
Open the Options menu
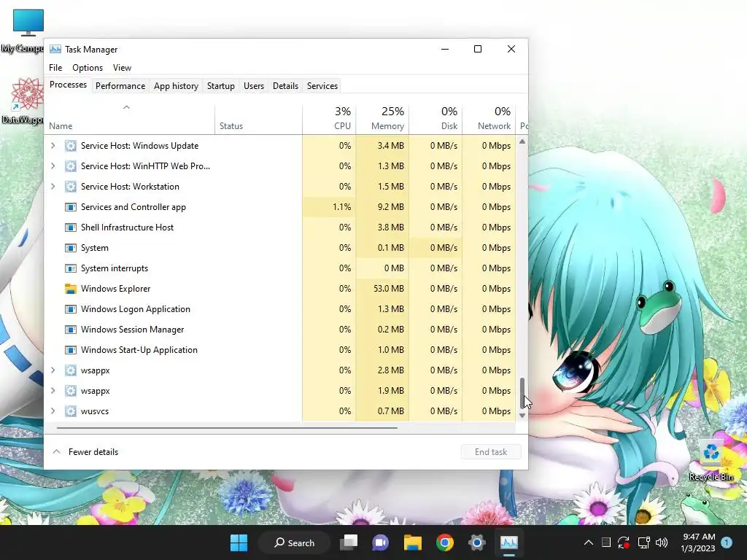tap(88, 68)
